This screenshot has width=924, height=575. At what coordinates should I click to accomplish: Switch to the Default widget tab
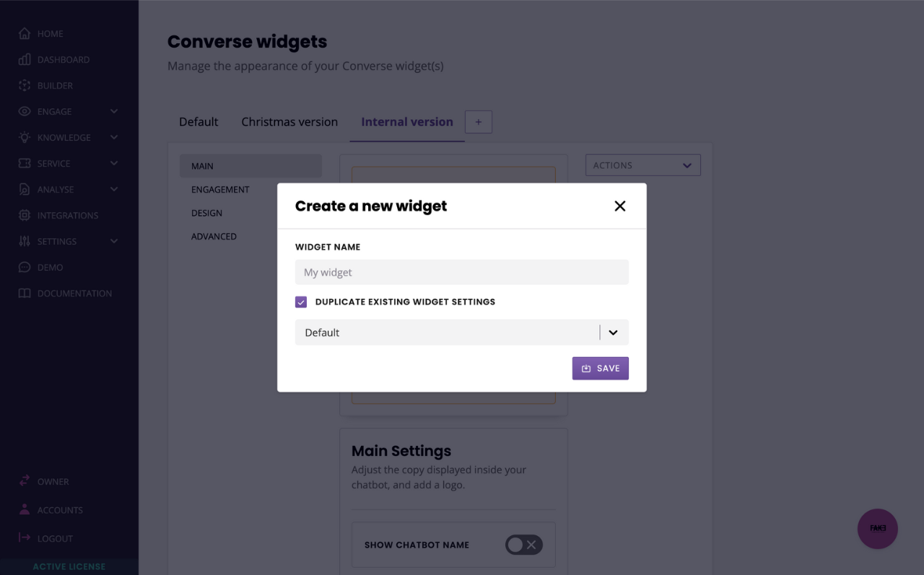click(x=199, y=122)
